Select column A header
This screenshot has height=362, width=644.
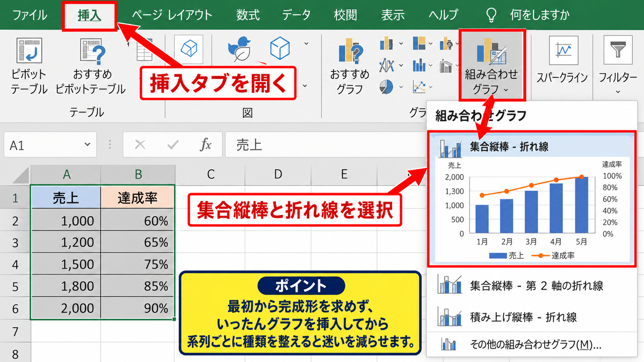(66, 175)
